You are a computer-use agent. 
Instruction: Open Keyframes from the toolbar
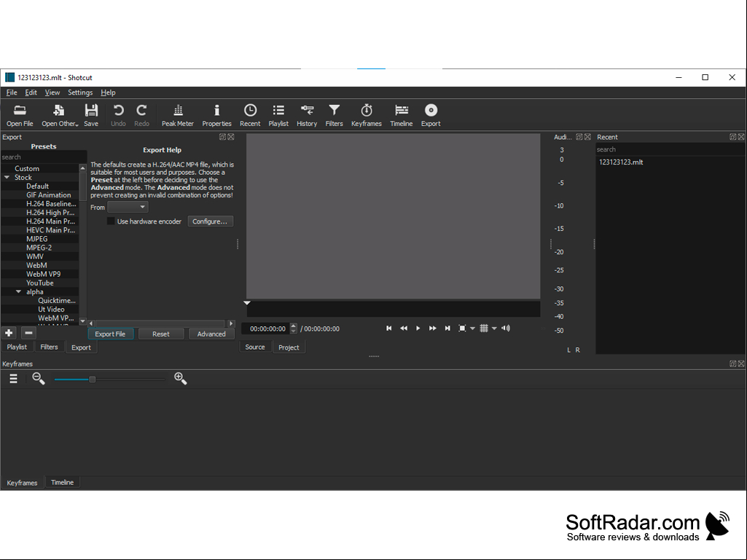point(367,116)
